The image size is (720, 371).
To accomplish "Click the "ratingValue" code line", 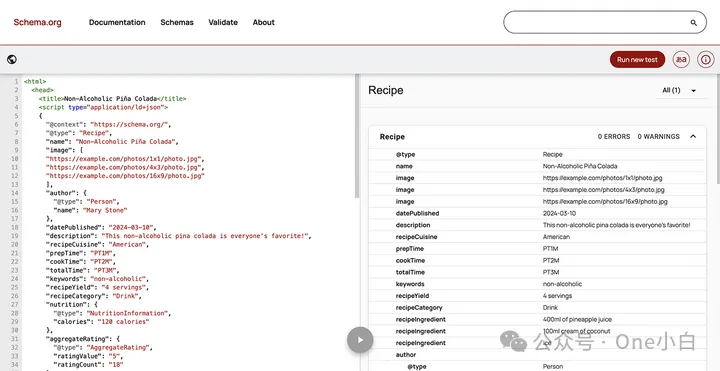I will (88, 356).
